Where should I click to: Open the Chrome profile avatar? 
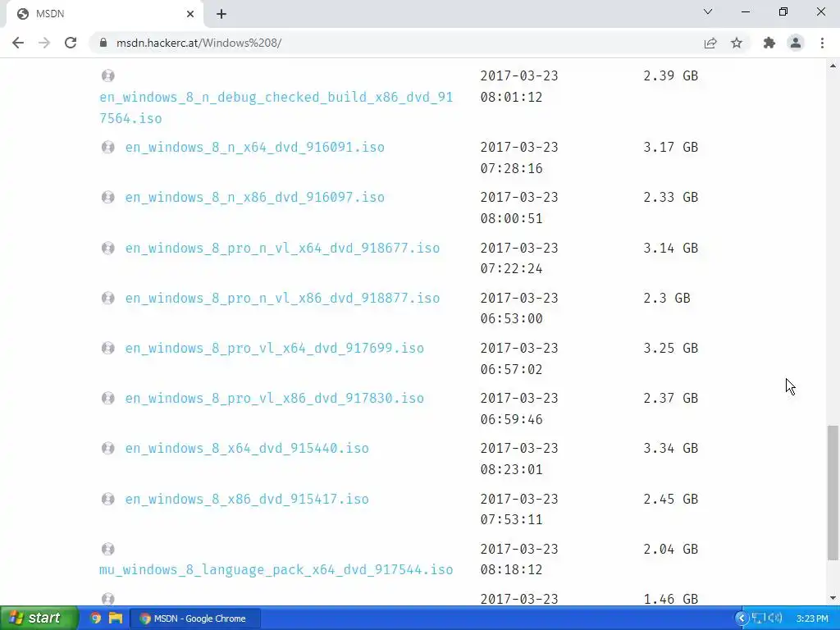796,43
